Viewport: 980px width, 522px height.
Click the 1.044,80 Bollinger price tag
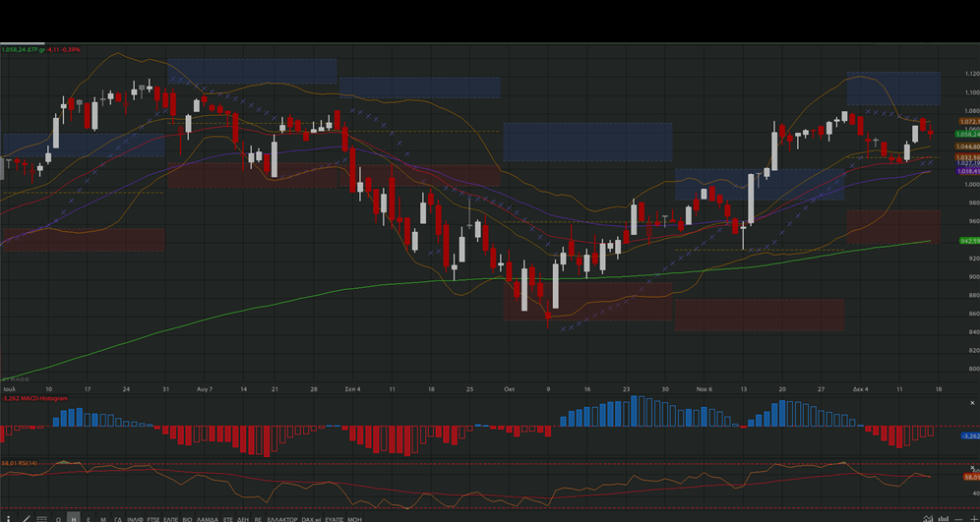point(967,146)
